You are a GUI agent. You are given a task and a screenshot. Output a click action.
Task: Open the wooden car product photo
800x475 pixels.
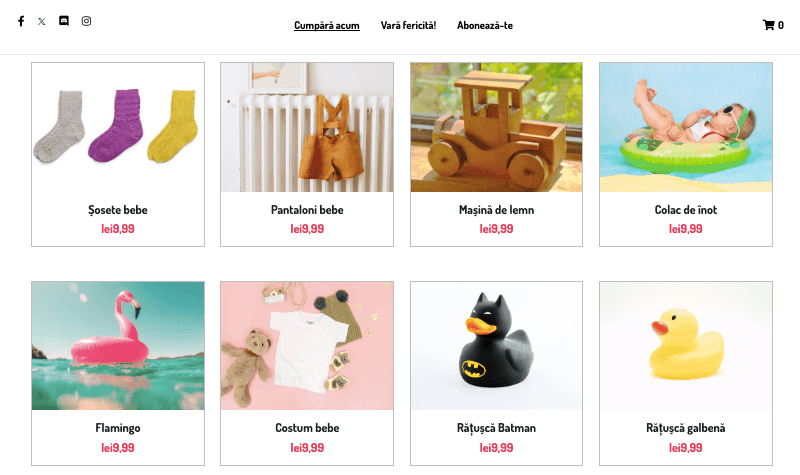pos(496,127)
